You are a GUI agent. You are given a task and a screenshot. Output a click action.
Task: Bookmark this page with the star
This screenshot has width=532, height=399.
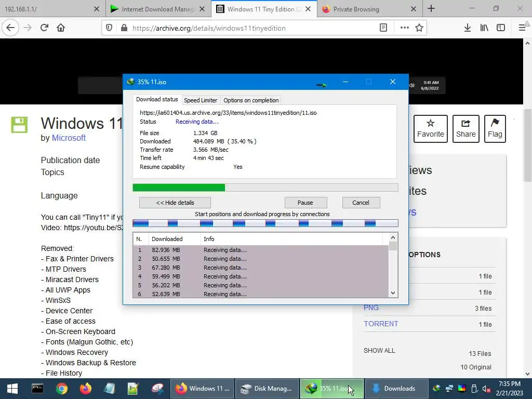click(x=419, y=28)
